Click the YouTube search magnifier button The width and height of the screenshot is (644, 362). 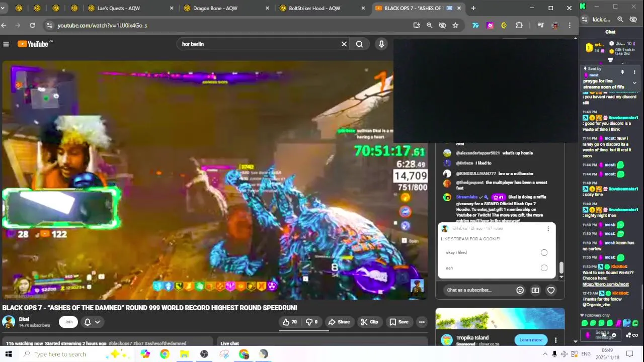coord(359,44)
